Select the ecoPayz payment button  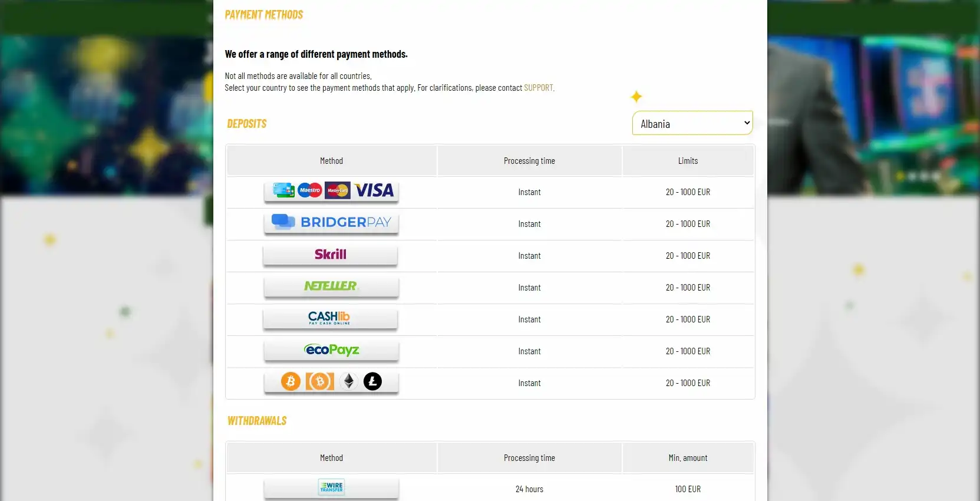[x=331, y=350]
